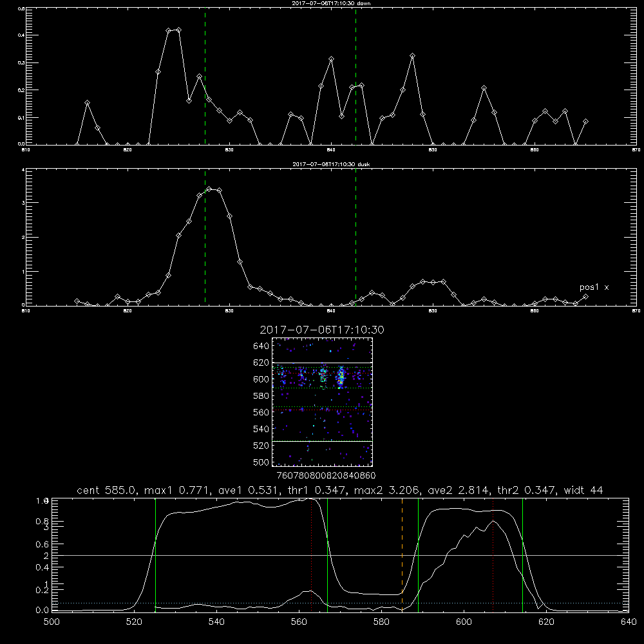644x644 pixels.
Task: Click the orange dashed center line in bottom plot
Action: click(x=402, y=554)
